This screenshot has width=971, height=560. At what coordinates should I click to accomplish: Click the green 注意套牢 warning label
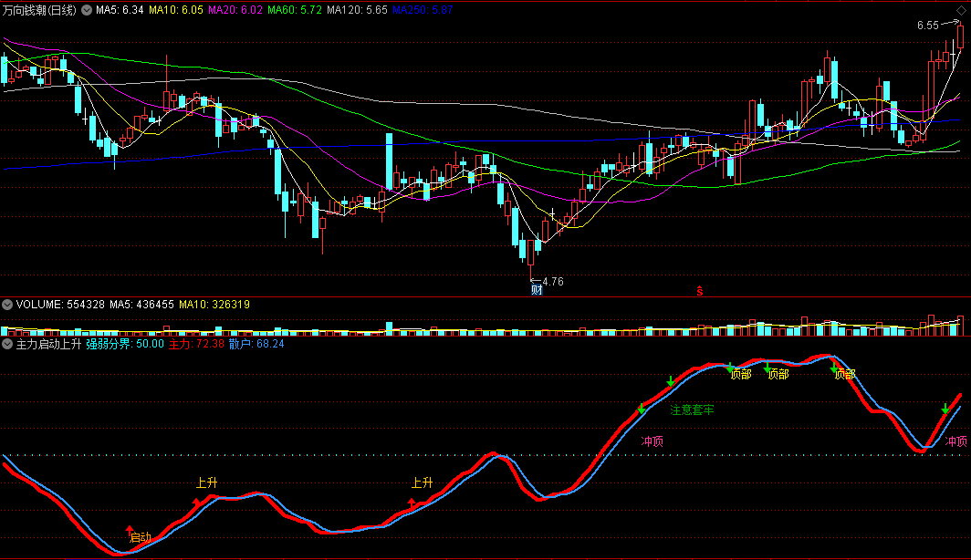[693, 410]
